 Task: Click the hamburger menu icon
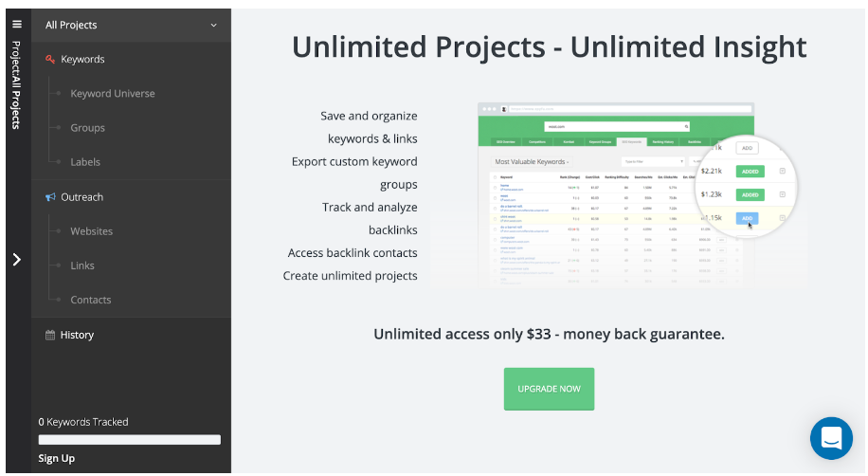16,24
